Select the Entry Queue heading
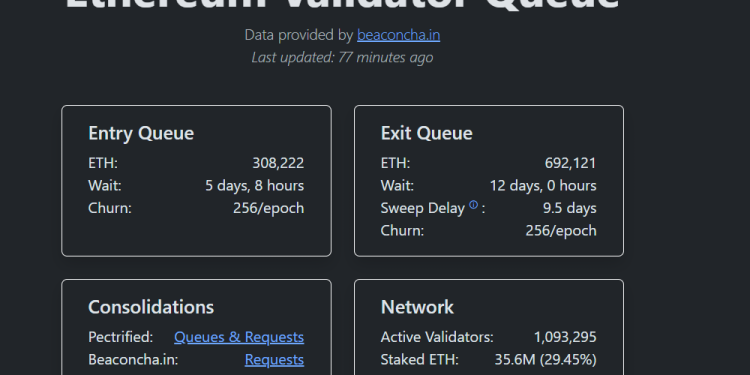This screenshot has height=375, width=750. 141,133
